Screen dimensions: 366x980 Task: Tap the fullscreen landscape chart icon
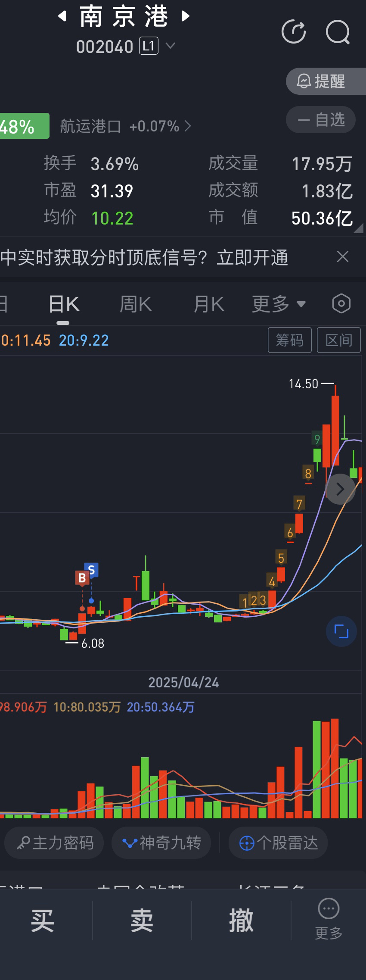tap(341, 632)
